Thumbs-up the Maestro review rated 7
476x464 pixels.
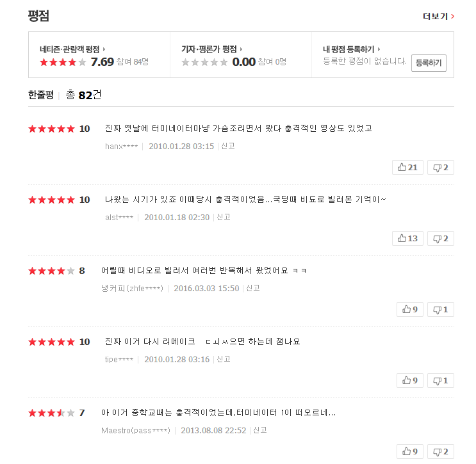point(410,452)
